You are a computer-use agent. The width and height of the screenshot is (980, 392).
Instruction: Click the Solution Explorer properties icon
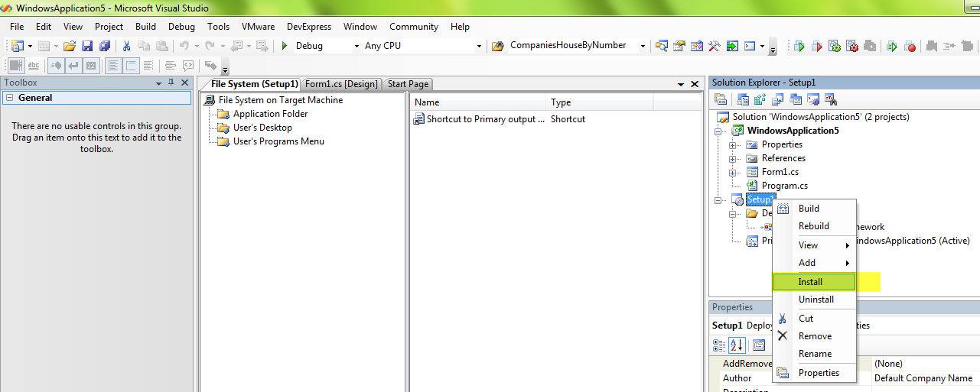coord(721,99)
